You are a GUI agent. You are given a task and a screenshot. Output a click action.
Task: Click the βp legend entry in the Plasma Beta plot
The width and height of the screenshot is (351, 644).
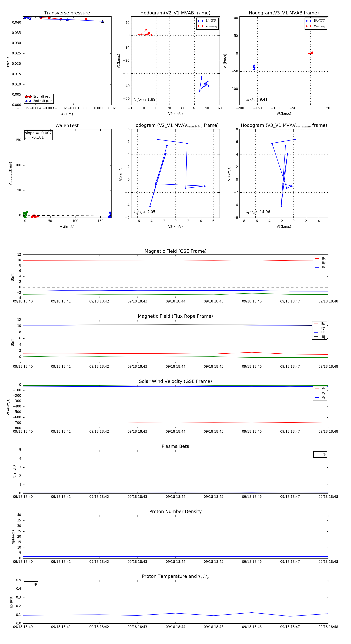coord(320,454)
